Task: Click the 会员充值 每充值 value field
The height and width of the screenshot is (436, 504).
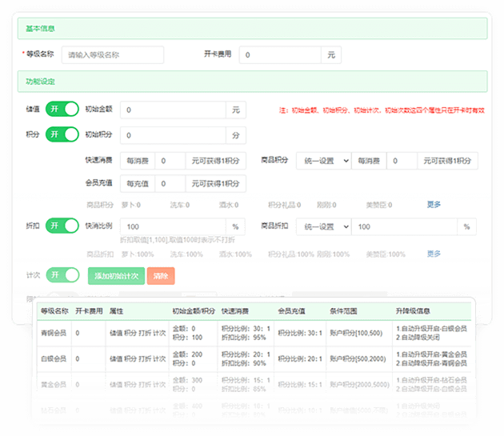Action: (170, 183)
